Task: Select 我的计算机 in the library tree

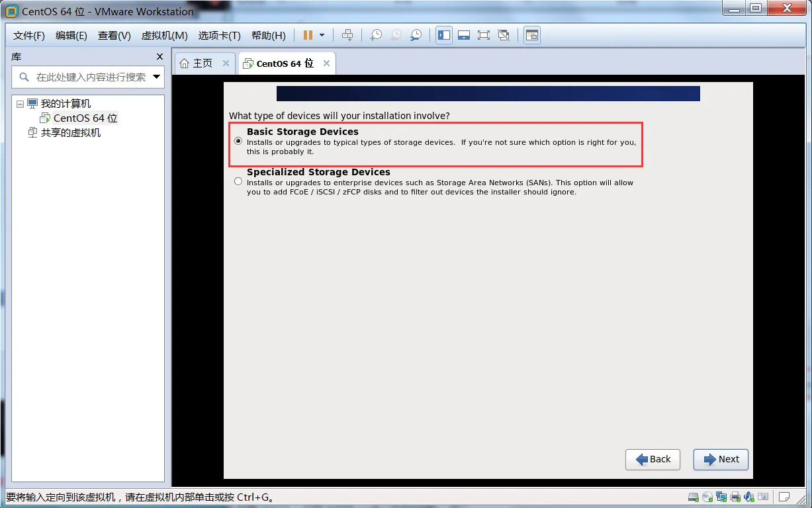Action: [66, 104]
